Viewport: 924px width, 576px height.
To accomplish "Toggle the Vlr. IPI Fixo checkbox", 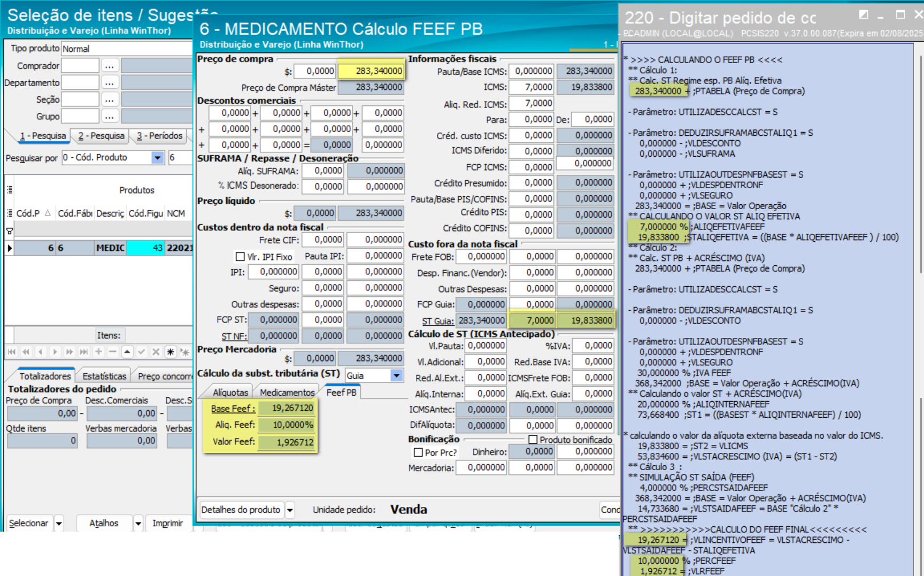I will pos(241,257).
